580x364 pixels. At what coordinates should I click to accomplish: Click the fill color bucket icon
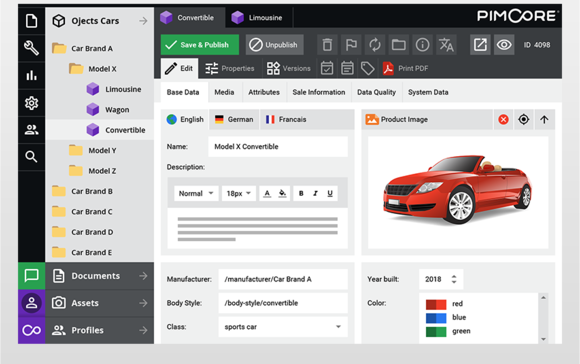(282, 193)
